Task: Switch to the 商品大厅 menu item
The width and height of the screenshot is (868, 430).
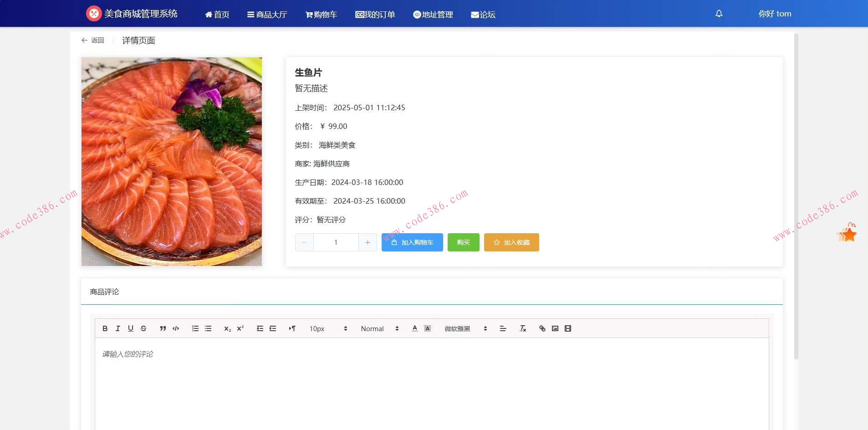Action: (267, 14)
